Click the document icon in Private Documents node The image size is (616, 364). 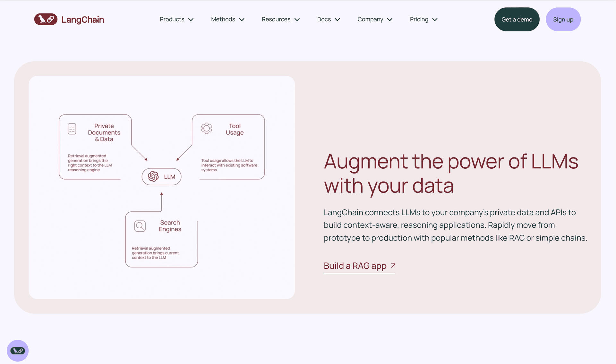[x=71, y=128]
